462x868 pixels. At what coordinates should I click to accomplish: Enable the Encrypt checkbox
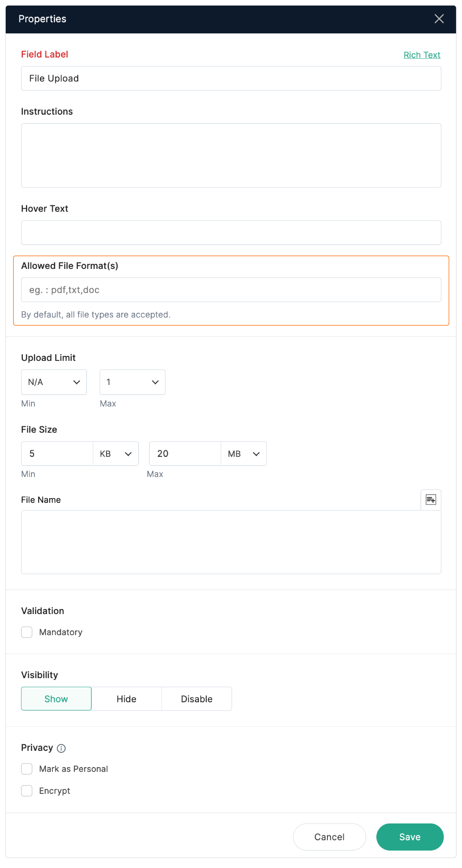click(27, 791)
